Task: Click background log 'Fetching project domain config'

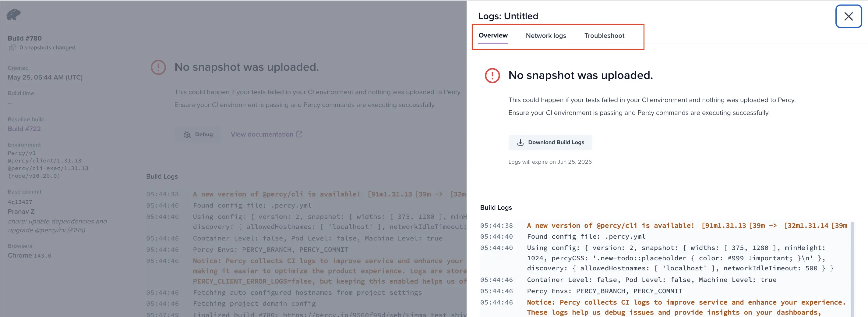Action: point(254,304)
